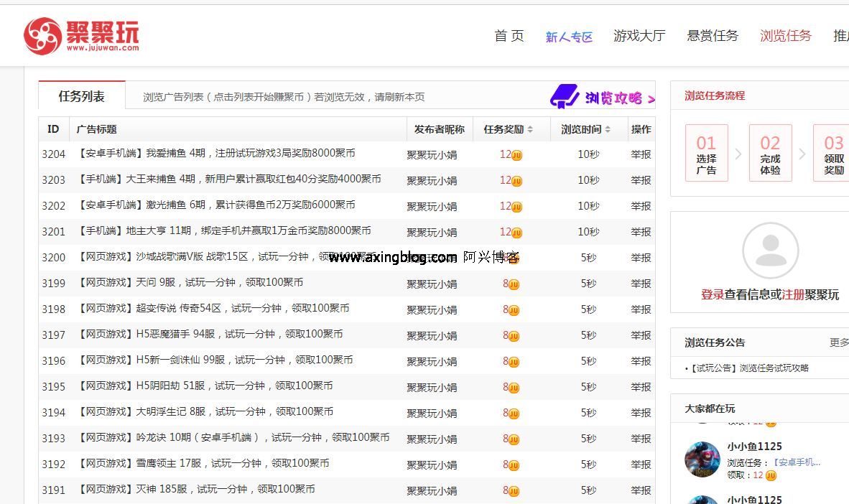This screenshot has height=504, width=849.
Task: Open 游戏大厅 from the top navigation
Action: pyautogui.click(x=639, y=36)
